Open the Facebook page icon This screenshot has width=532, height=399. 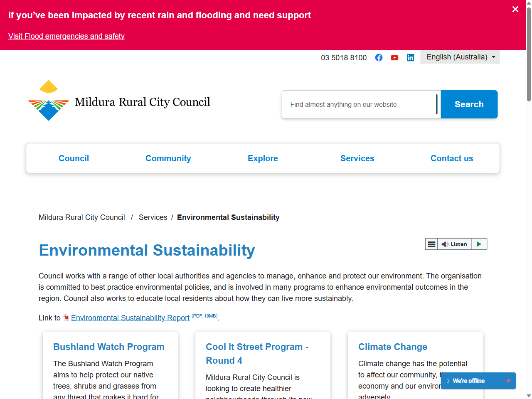(x=379, y=58)
